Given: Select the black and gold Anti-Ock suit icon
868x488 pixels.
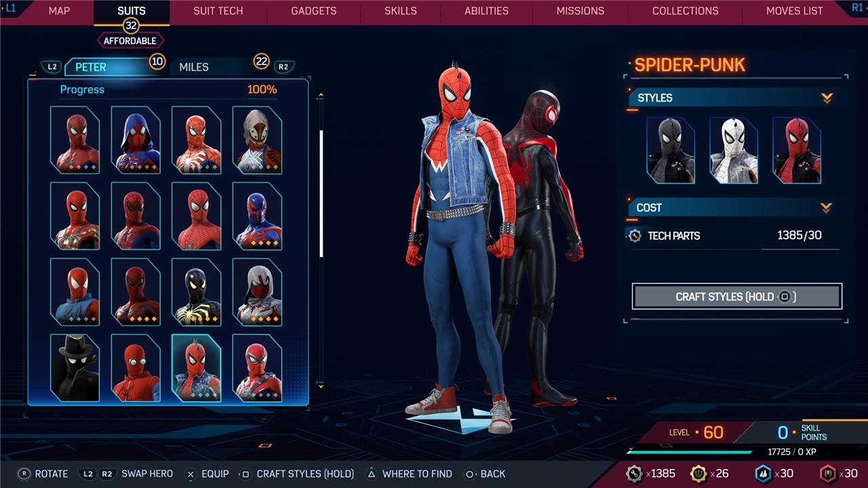Looking at the screenshot, I should click(x=196, y=292).
